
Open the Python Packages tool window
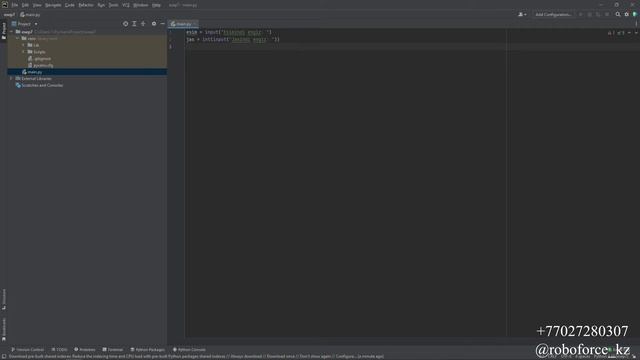coord(147,350)
